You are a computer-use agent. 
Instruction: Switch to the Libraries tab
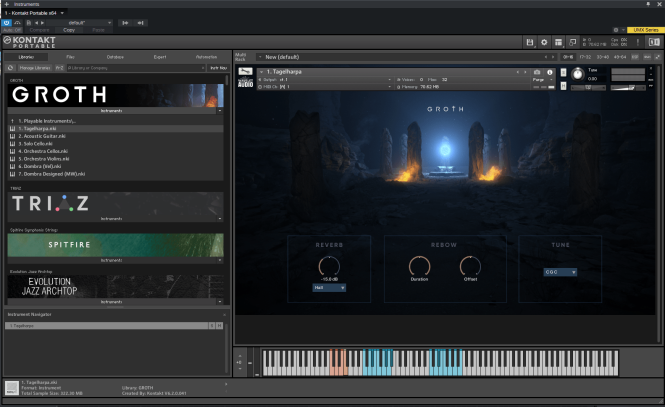pos(26,57)
